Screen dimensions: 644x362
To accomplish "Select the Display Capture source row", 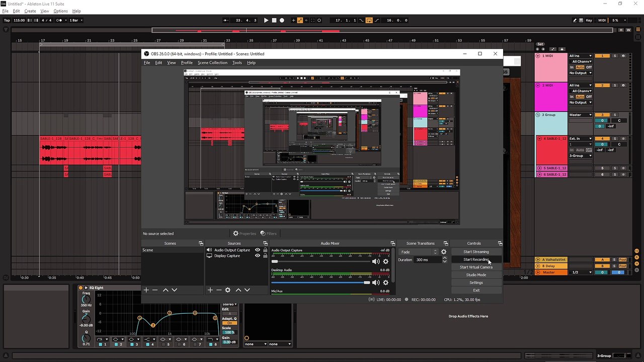I will [236, 256].
